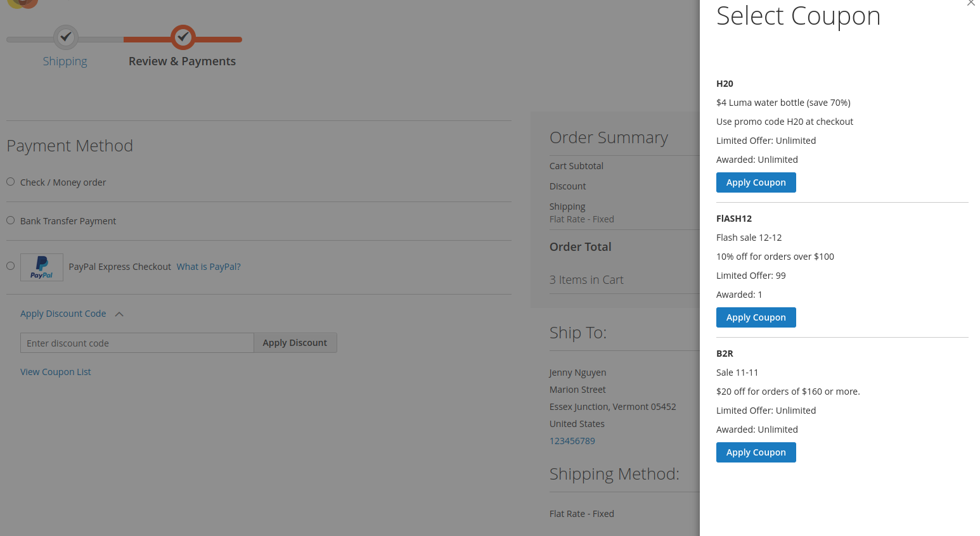Click the Apply Discount button
980x536 pixels.
pyautogui.click(x=295, y=343)
